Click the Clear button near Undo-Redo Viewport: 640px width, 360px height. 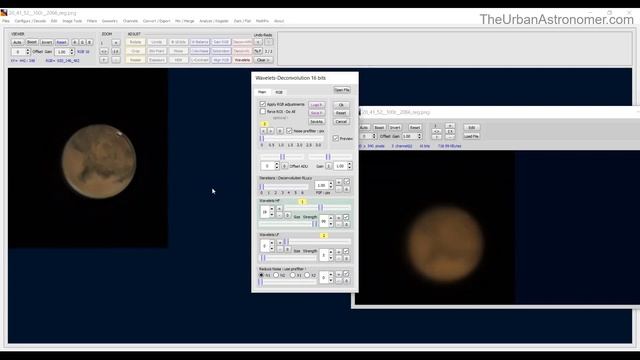pos(263,60)
